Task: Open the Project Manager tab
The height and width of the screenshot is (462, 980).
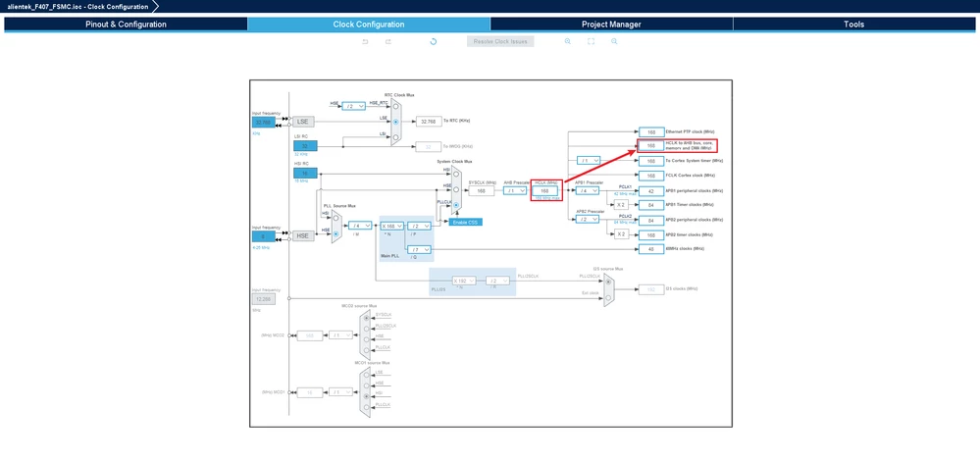Action: (611, 25)
